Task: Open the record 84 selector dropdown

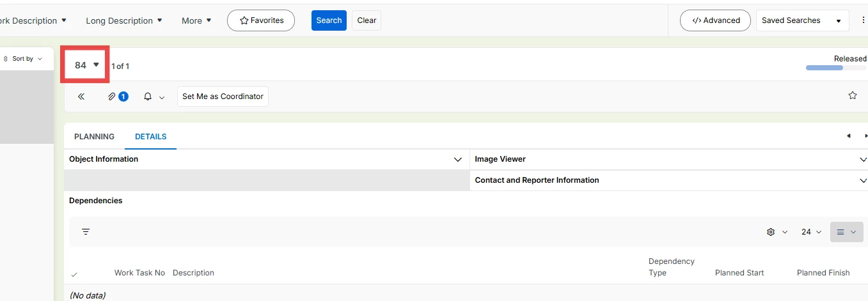Action: pyautogui.click(x=86, y=65)
